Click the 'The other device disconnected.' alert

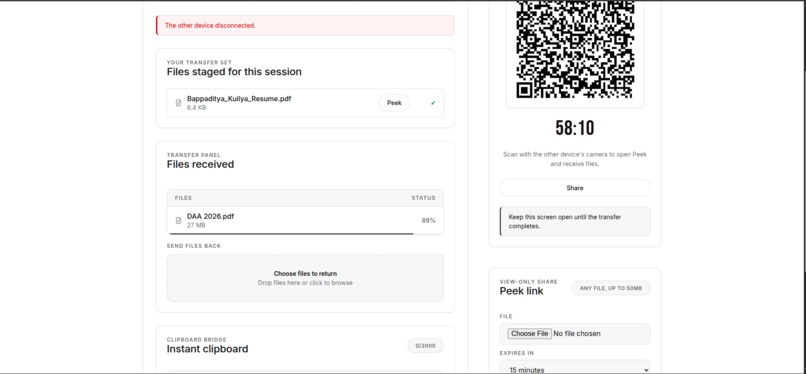[x=305, y=25]
